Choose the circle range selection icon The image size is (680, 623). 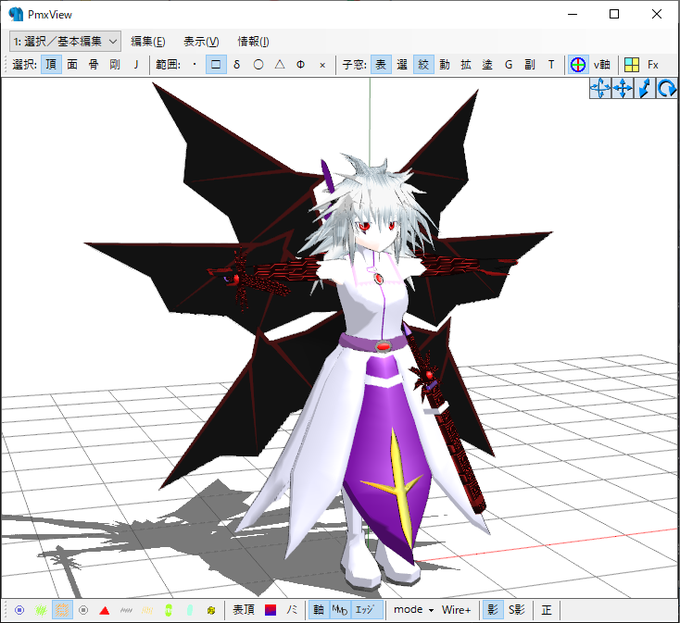click(x=258, y=65)
